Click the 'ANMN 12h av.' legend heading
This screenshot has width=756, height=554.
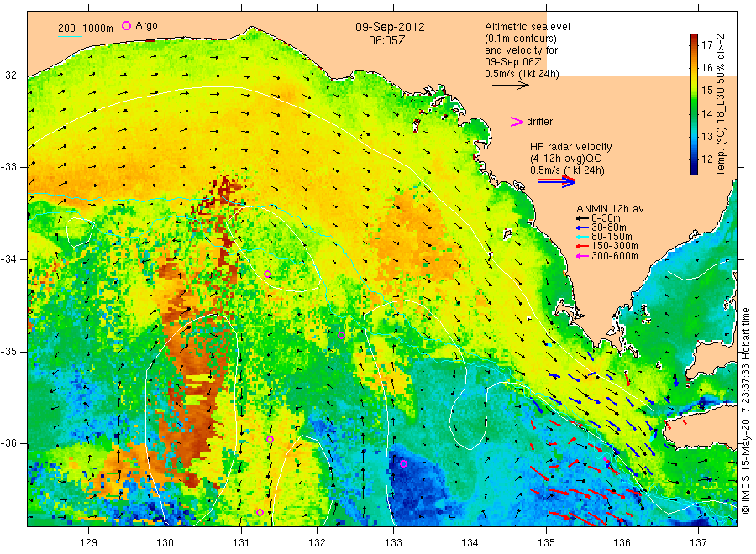[x=612, y=209]
